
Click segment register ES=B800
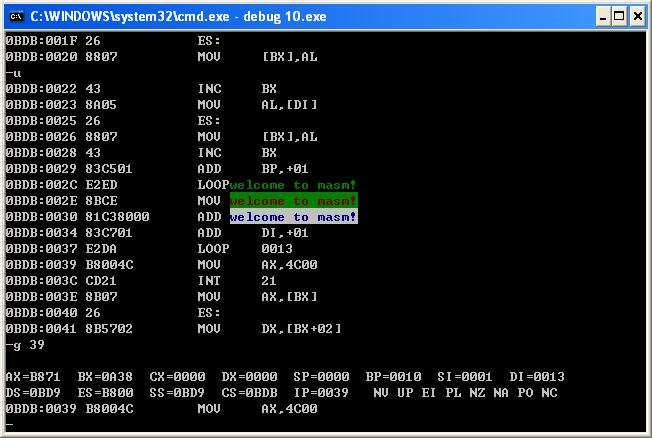(x=105, y=393)
